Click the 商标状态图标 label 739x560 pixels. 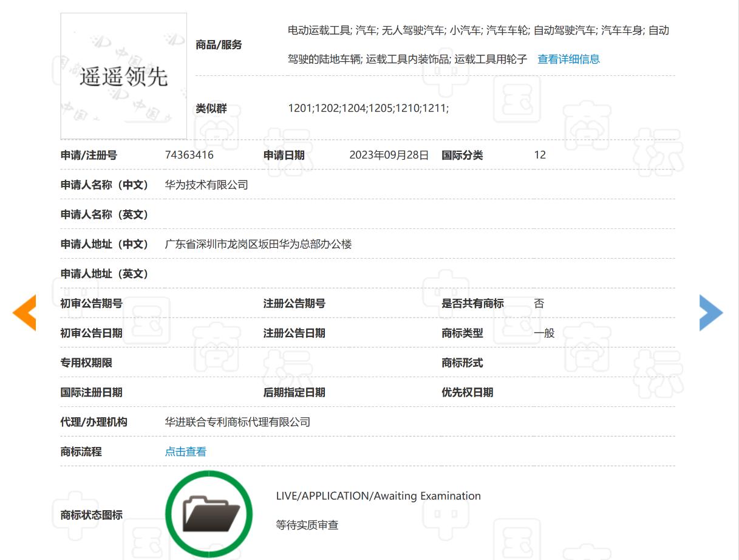point(92,514)
